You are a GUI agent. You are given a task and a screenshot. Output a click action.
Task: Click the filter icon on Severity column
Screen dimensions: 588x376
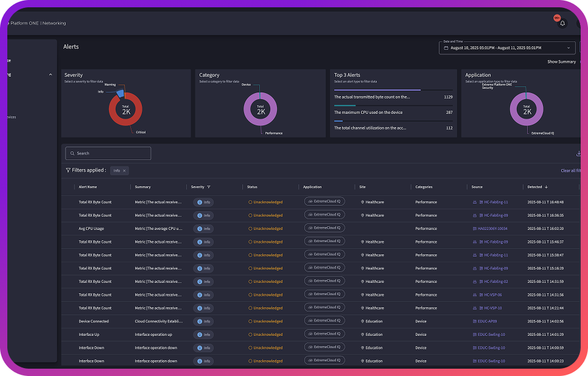coord(208,187)
